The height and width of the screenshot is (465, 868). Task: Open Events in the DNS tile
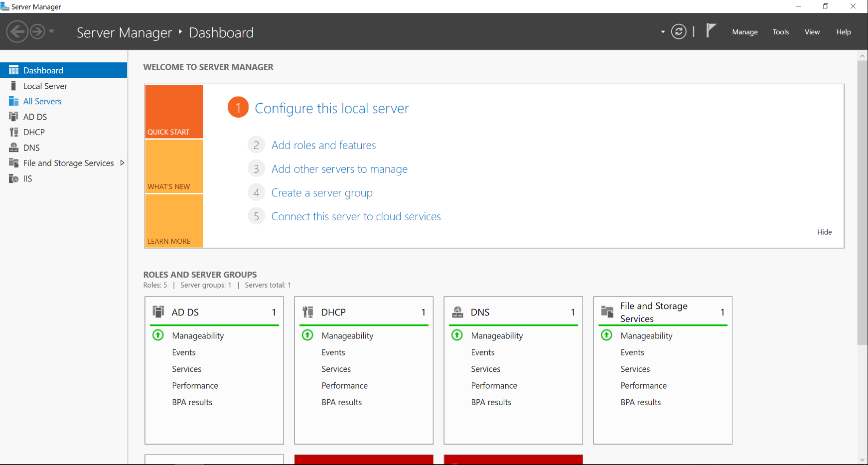483,352
